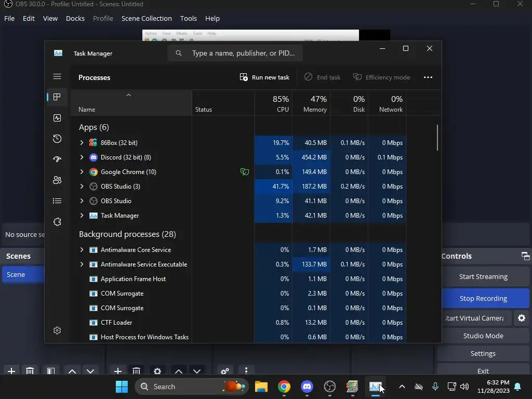Expand the Task Manager process row
Screen dimensions: 532x399
click(82, 216)
